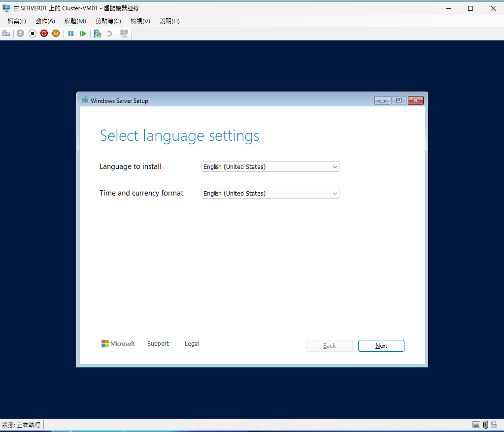Click the grey Start power icon

(x=20, y=33)
